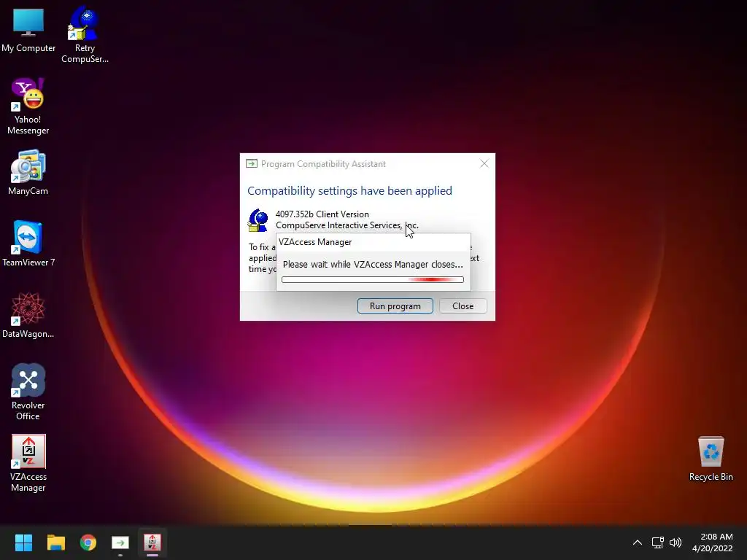Click 'Please wait while VZAccess Manager closes...' message
The height and width of the screenshot is (560, 747).
click(x=373, y=264)
